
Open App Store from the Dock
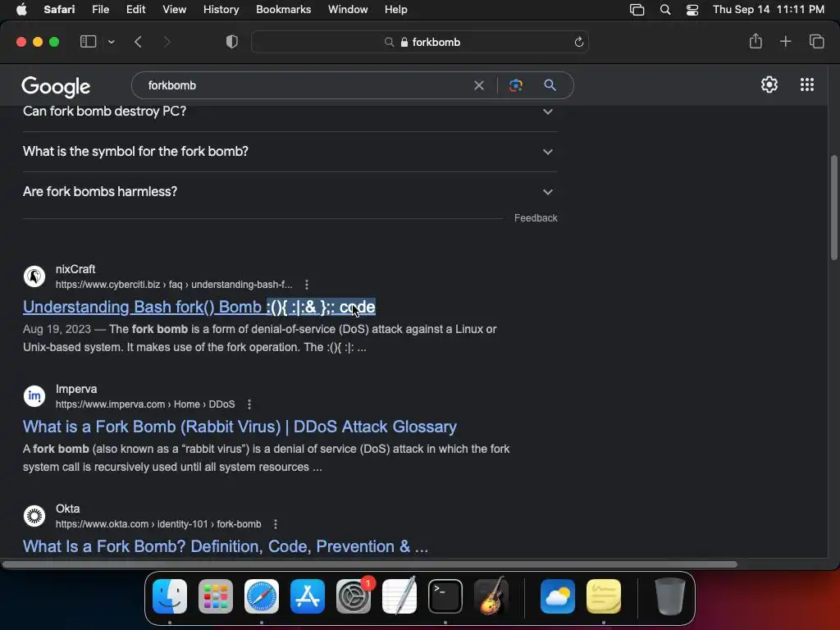(x=308, y=596)
